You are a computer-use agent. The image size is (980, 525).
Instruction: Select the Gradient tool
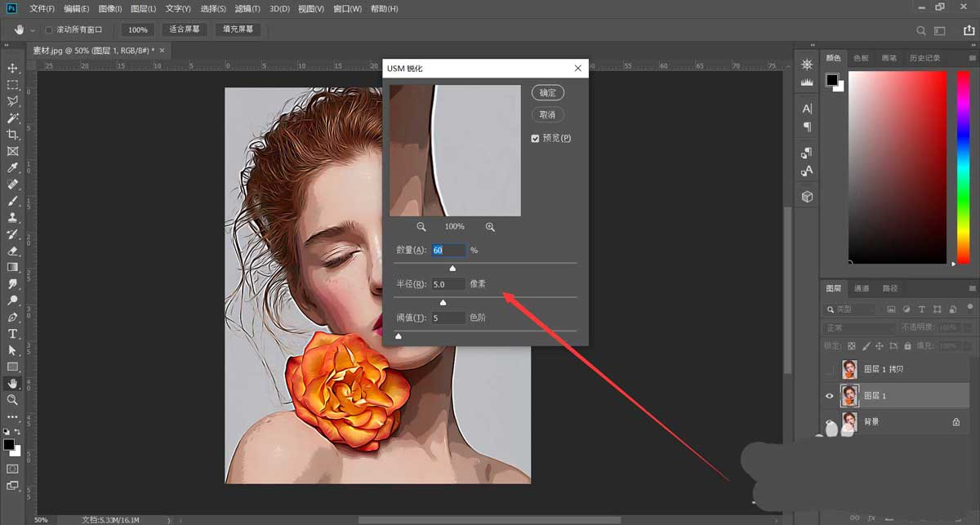tap(12, 267)
